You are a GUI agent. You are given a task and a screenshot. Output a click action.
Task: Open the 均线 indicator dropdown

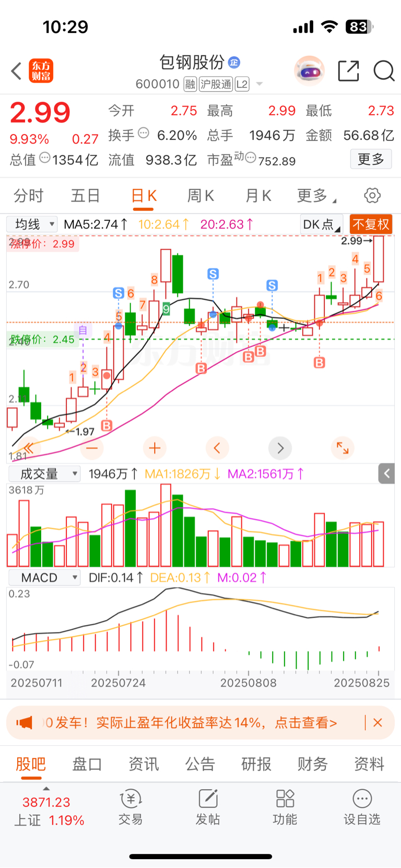coord(32,224)
